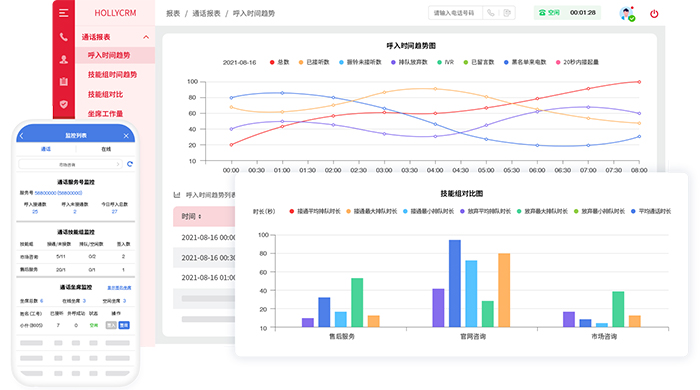Select 技能组对比 in the sidebar
700x390 pixels.
pyautogui.click(x=105, y=94)
